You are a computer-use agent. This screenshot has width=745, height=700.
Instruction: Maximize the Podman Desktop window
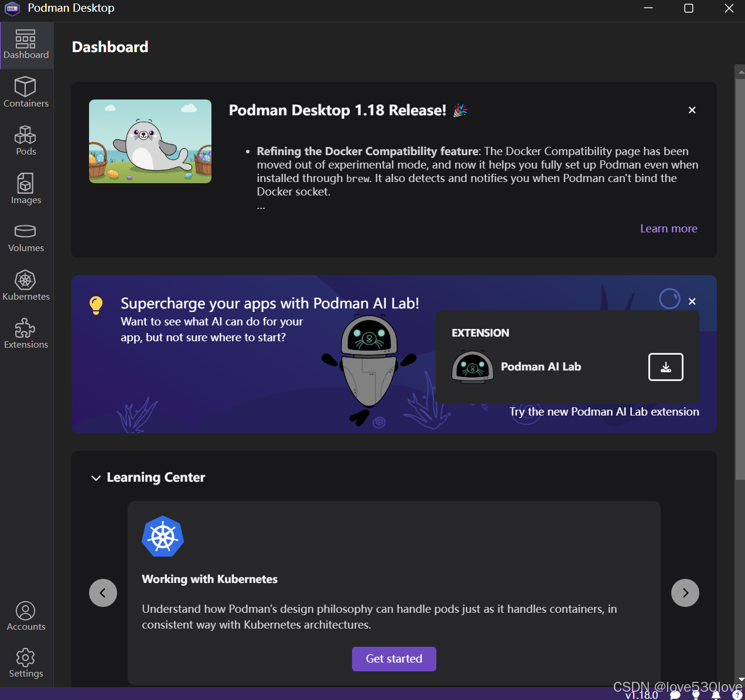(689, 8)
